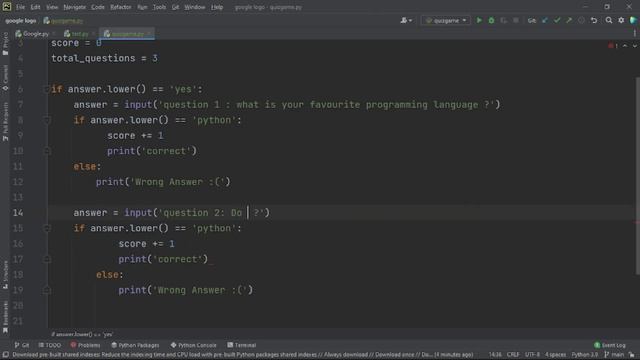Screen dimensions: 640x360
Task: Open the Help menu
Action: [x=217, y=7]
